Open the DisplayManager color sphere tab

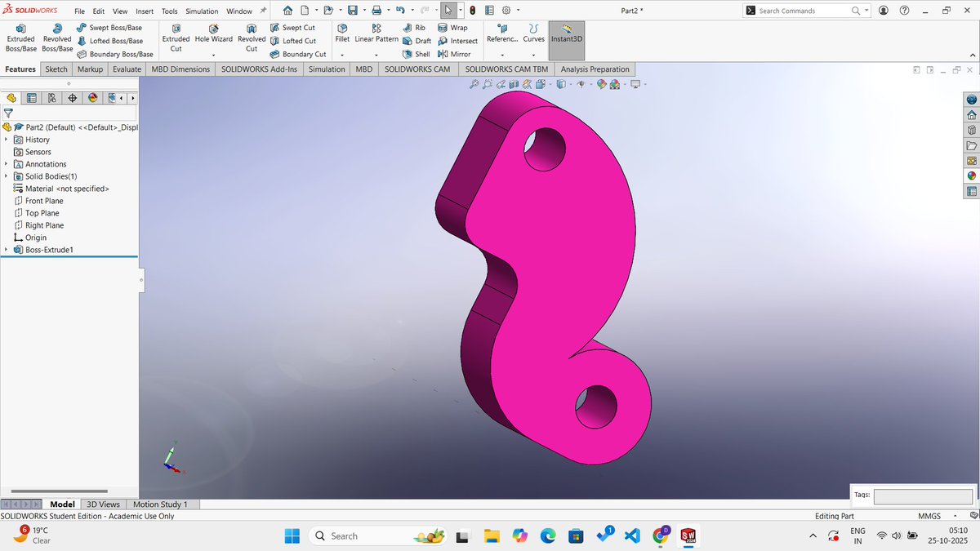click(x=92, y=98)
